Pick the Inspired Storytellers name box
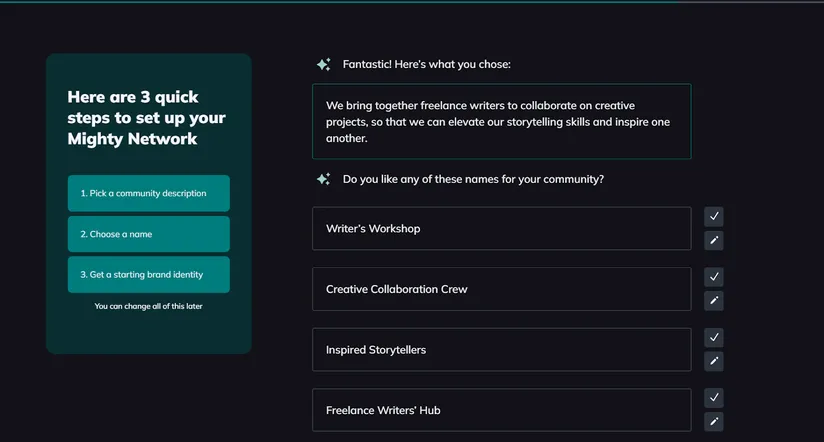 click(x=501, y=350)
